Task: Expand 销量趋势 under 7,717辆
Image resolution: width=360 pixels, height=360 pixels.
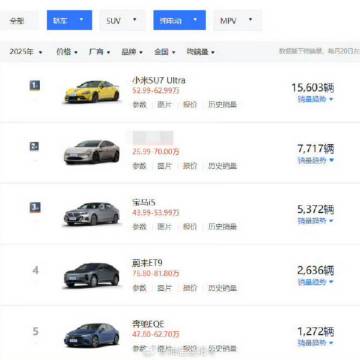Action: click(x=316, y=160)
